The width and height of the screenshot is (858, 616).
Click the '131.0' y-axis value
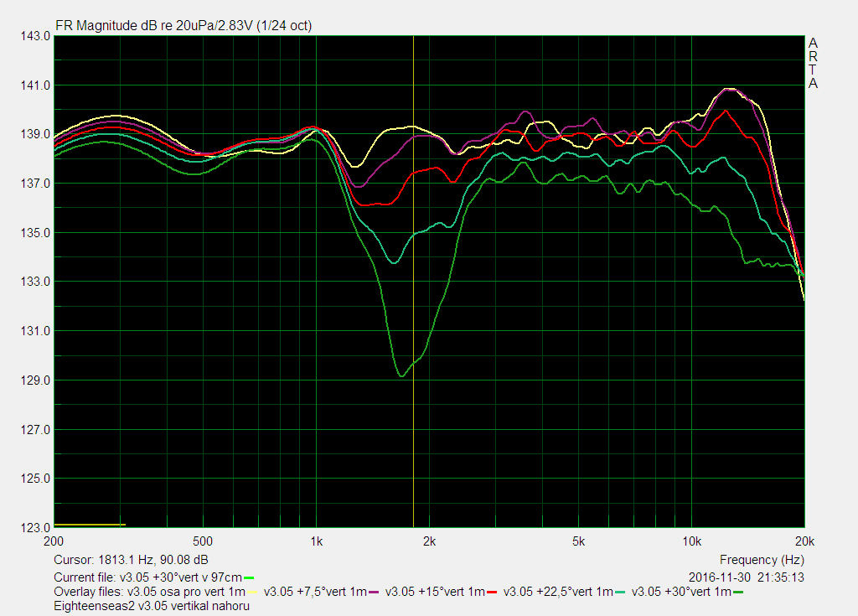tap(35, 331)
